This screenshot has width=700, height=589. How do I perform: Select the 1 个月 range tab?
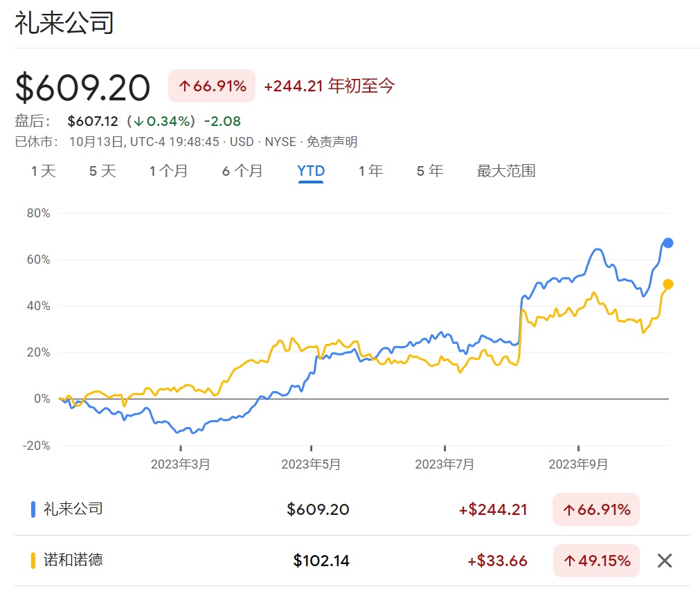click(168, 171)
